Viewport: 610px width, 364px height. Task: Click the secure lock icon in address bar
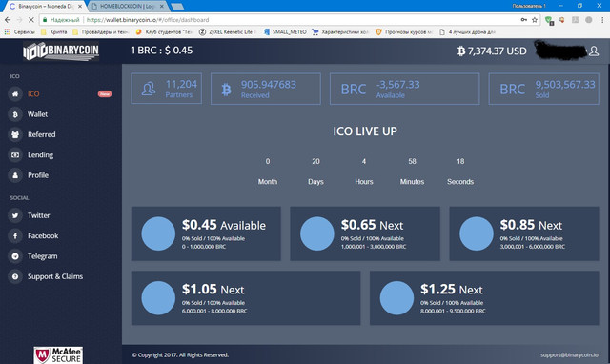(x=45, y=19)
